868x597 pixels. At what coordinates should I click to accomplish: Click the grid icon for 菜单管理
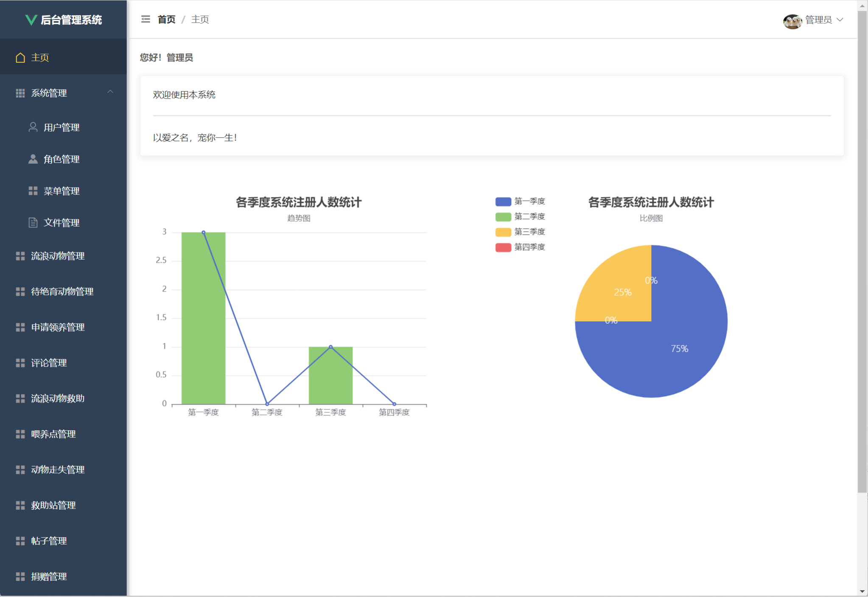tap(33, 191)
